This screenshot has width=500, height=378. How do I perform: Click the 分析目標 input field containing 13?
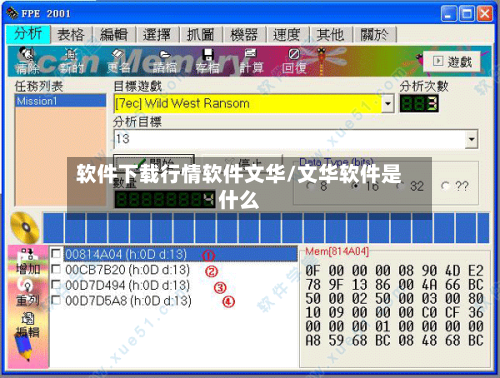[x=290, y=139]
